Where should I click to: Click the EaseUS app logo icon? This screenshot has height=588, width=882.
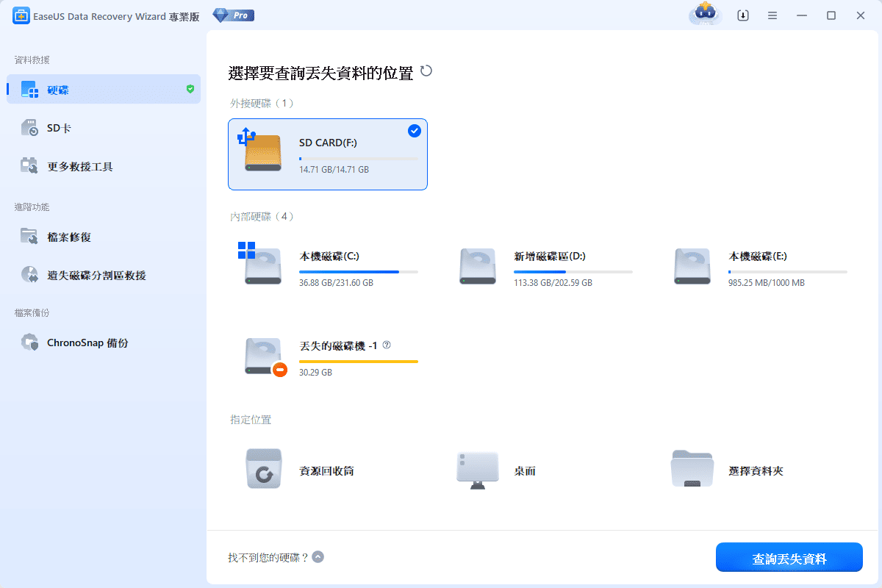coord(21,15)
